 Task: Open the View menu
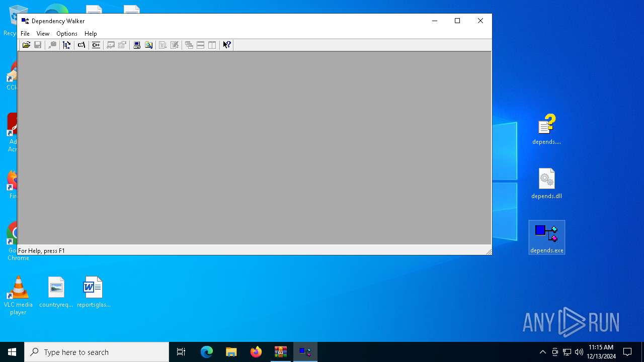(x=43, y=34)
